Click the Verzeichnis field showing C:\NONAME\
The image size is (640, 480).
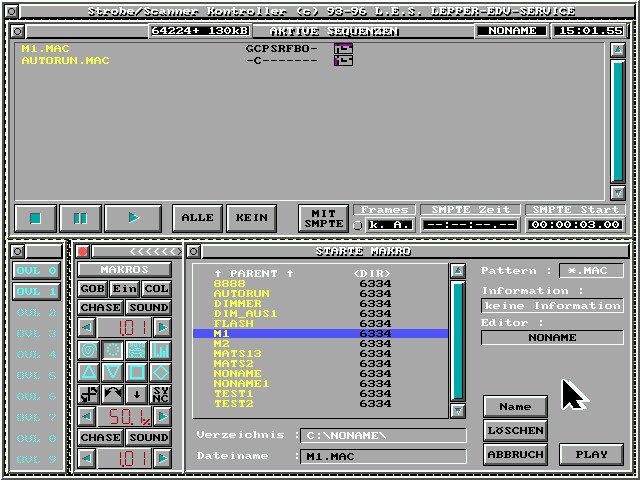[x=383, y=436]
